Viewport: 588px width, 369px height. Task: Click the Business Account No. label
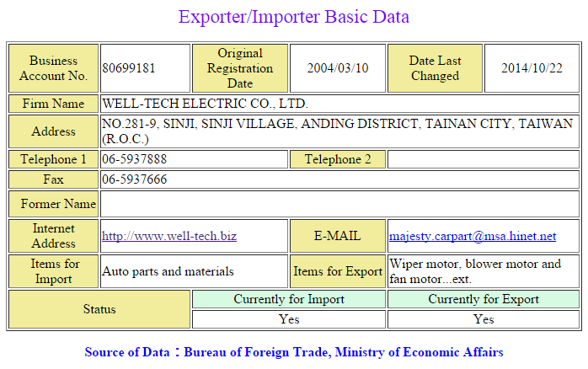click(x=53, y=68)
